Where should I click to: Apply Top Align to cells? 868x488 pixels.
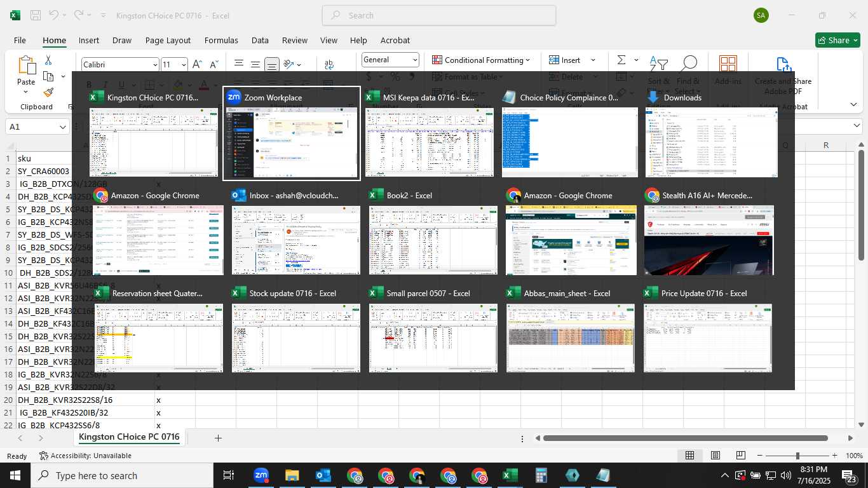(239, 64)
